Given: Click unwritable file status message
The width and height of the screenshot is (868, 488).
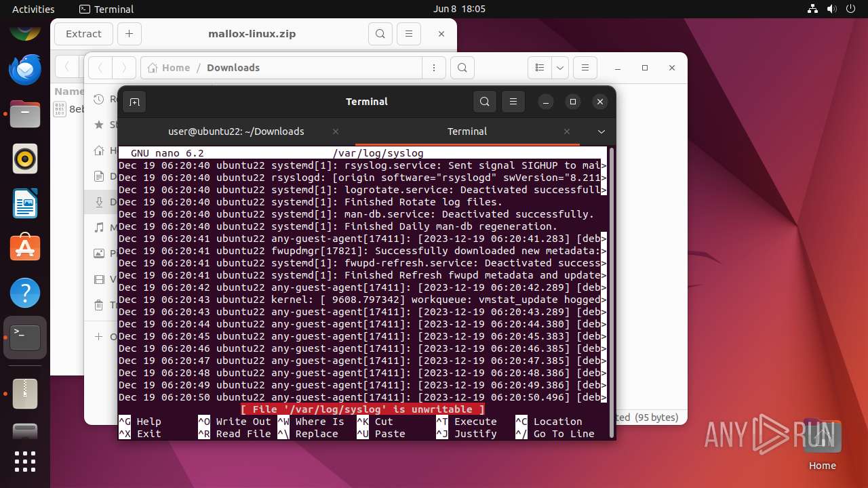Looking at the screenshot, I should coord(363,409).
